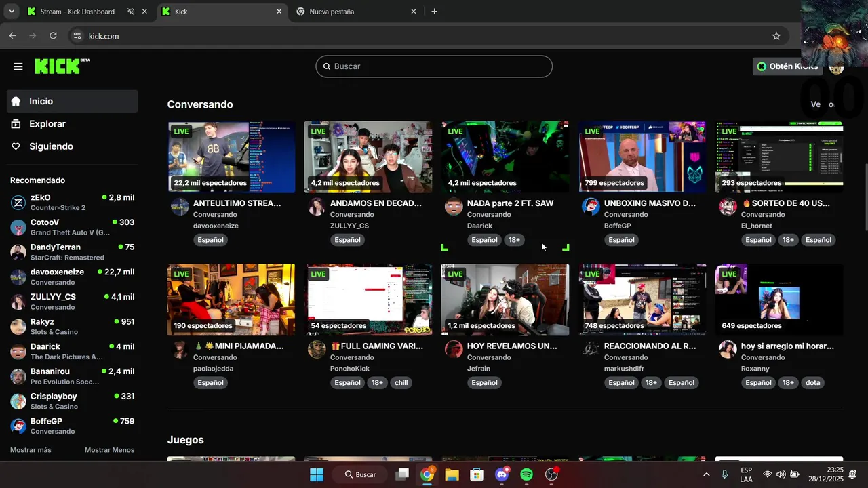The image size is (868, 488).
Task: Open thumbnail with 649 espectadores
Action: tap(779, 300)
